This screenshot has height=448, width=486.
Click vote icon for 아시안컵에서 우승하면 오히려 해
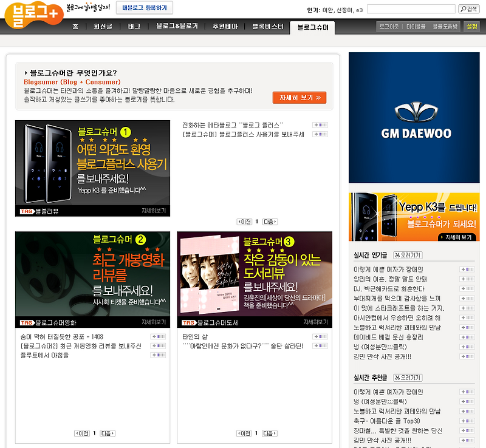pyautogui.click(x=467, y=318)
